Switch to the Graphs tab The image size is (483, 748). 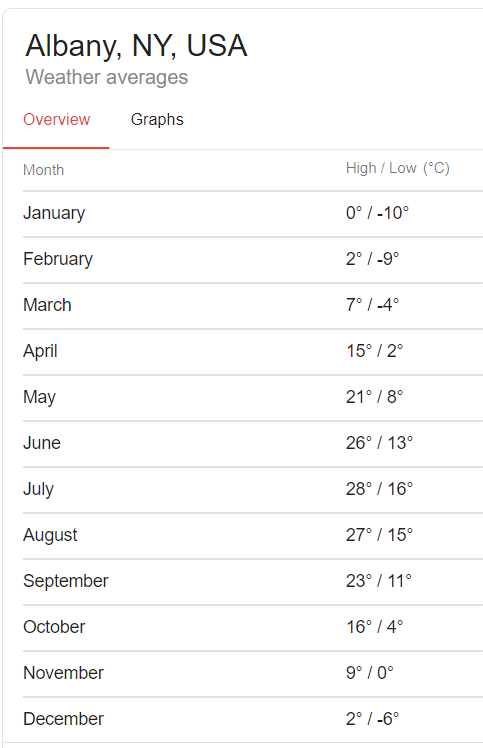point(157,120)
